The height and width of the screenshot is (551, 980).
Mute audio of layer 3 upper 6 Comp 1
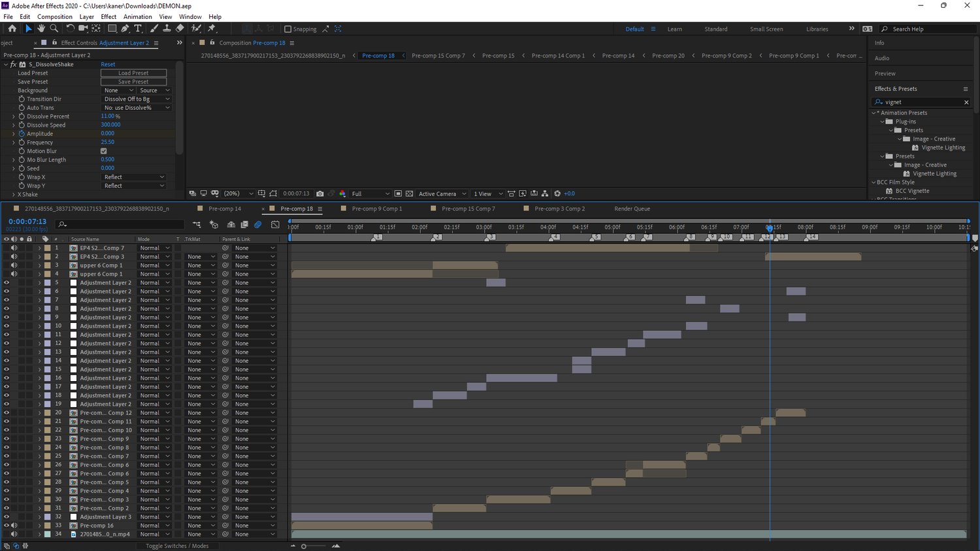point(14,265)
